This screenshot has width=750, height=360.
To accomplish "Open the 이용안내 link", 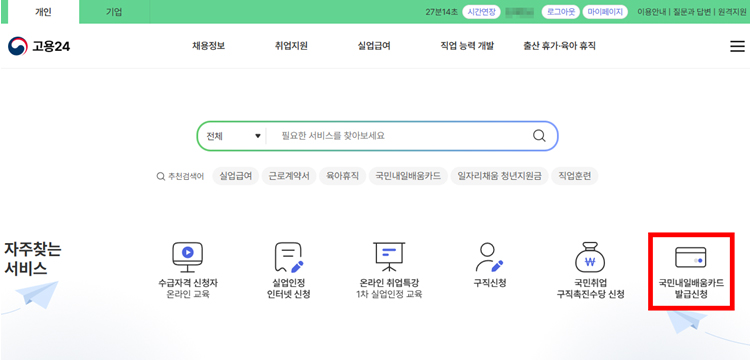I will click(x=651, y=12).
